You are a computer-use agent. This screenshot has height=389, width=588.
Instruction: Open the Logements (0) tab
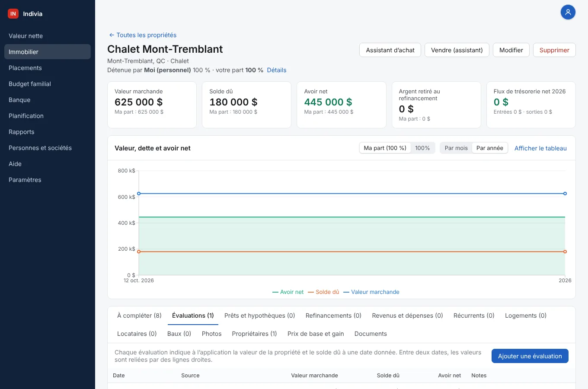526,316
